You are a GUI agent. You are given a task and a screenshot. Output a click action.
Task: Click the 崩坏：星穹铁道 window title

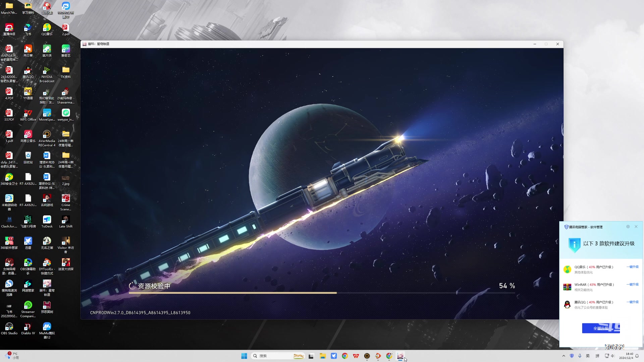(99, 44)
